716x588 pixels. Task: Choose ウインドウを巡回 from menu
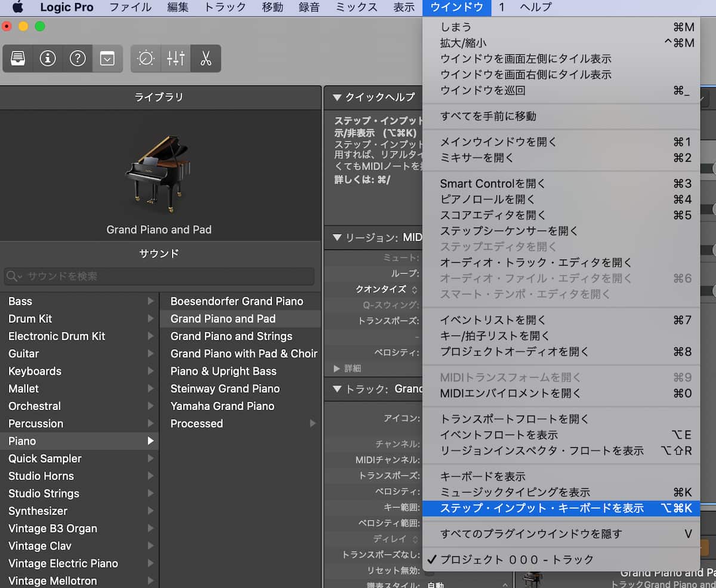coord(561,91)
